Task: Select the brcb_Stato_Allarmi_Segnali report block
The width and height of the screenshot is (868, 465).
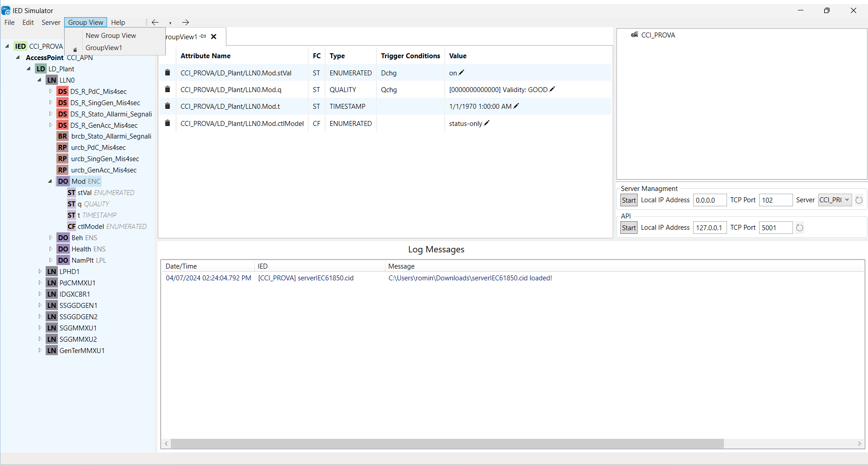Action: [x=104, y=136]
